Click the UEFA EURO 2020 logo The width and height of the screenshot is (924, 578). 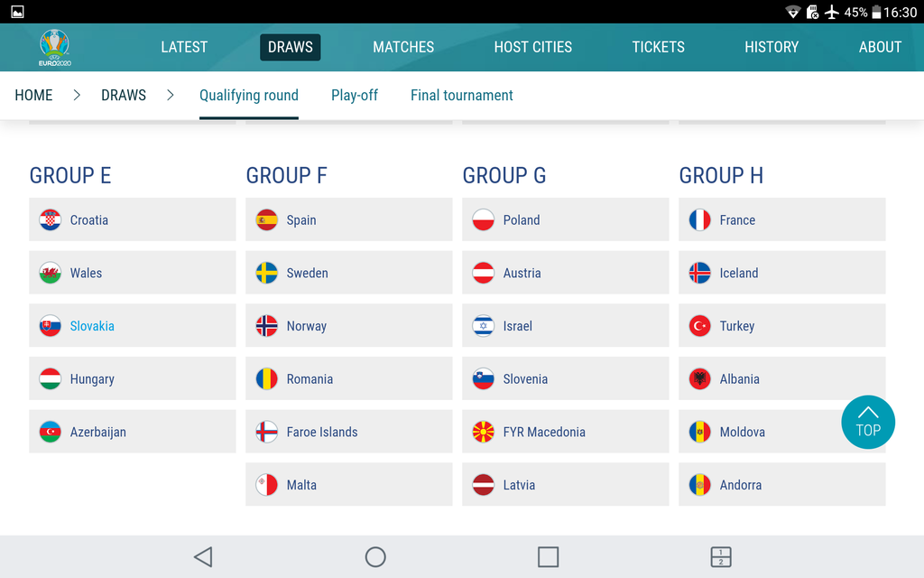[55, 47]
